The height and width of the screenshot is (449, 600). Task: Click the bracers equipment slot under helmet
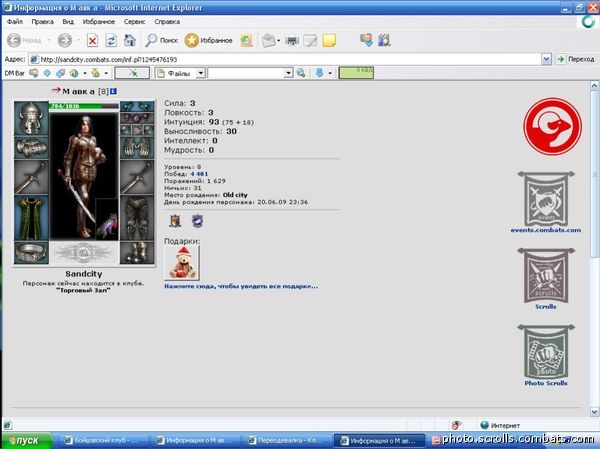[x=31, y=148]
